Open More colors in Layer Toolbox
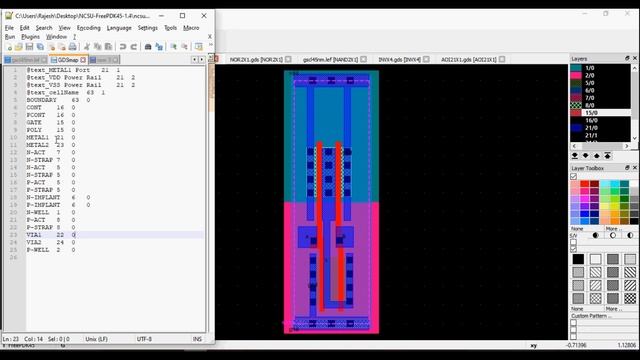The height and width of the screenshot is (360, 640). tap(614, 229)
